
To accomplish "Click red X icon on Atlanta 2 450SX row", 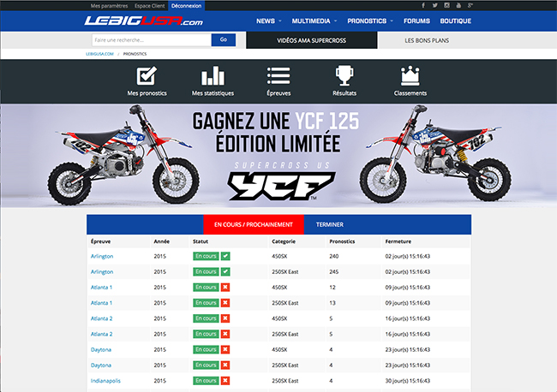I will pyautogui.click(x=225, y=318).
